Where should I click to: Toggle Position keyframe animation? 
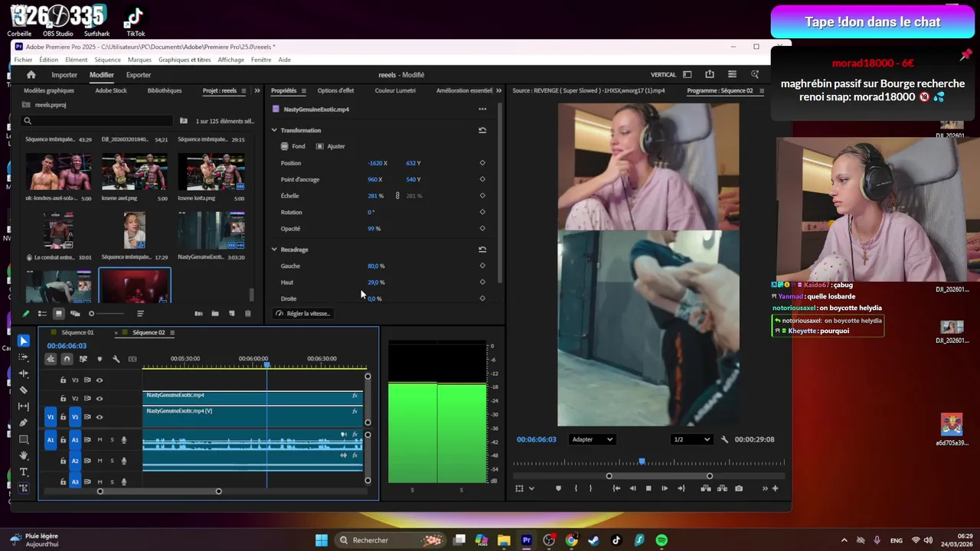pyautogui.click(x=482, y=163)
